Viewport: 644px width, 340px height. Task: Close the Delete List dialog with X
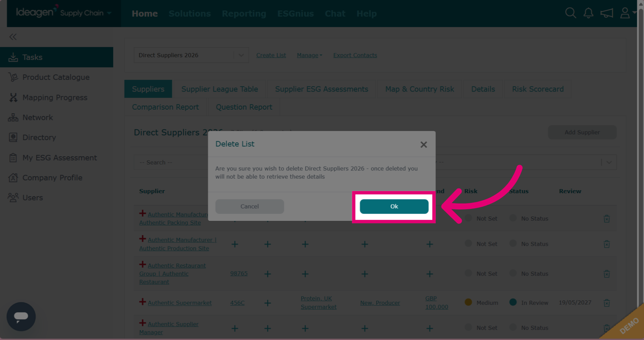tap(424, 145)
